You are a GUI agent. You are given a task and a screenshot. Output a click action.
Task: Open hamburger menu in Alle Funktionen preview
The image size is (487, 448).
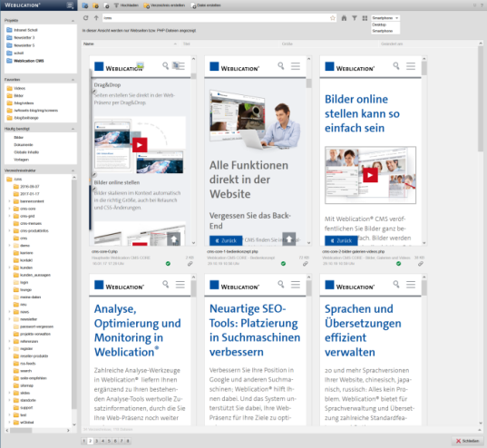tap(296, 66)
